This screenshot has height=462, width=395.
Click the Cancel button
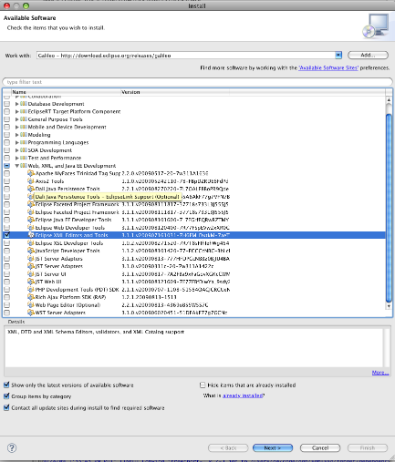(320, 448)
